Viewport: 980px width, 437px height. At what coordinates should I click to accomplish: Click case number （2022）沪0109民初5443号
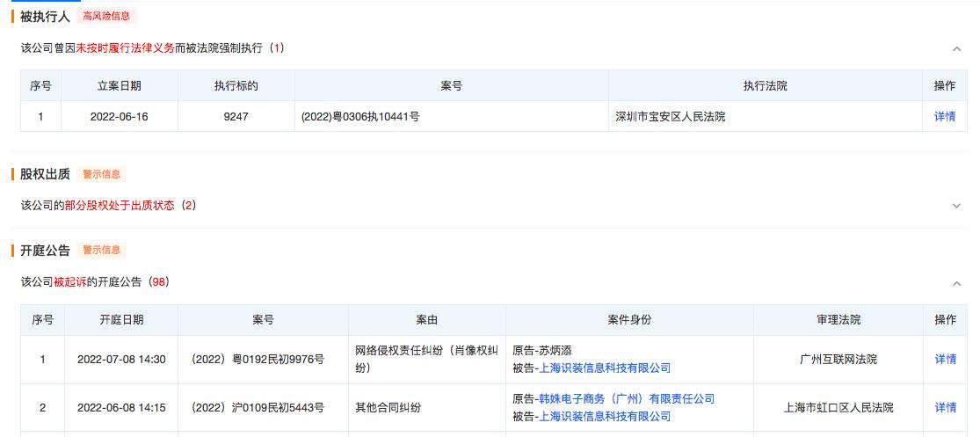[x=257, y=408]
